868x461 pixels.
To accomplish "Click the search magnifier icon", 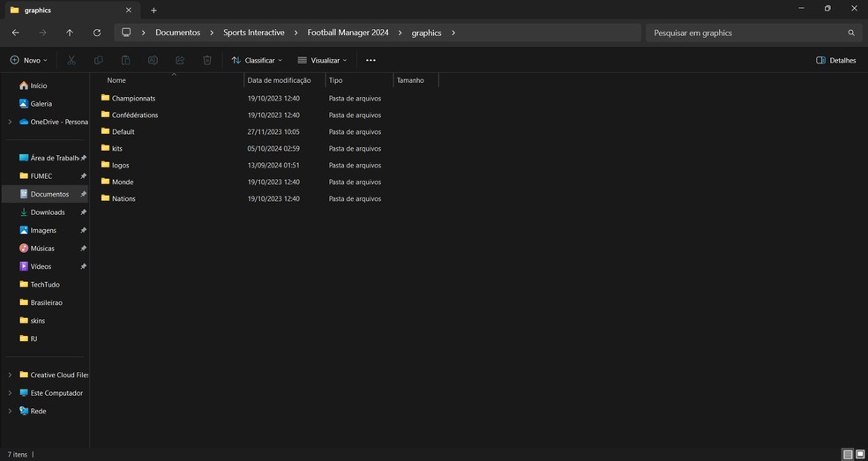I will pos(850,33).
